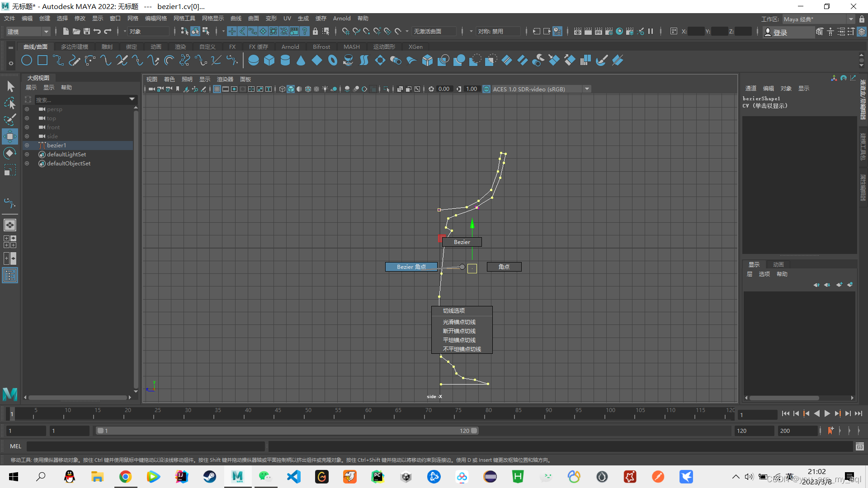This screenshot has height=488, width=868.
Task: Click the Bezier 角点 marking menu option
Action: (x=411, y=267)
